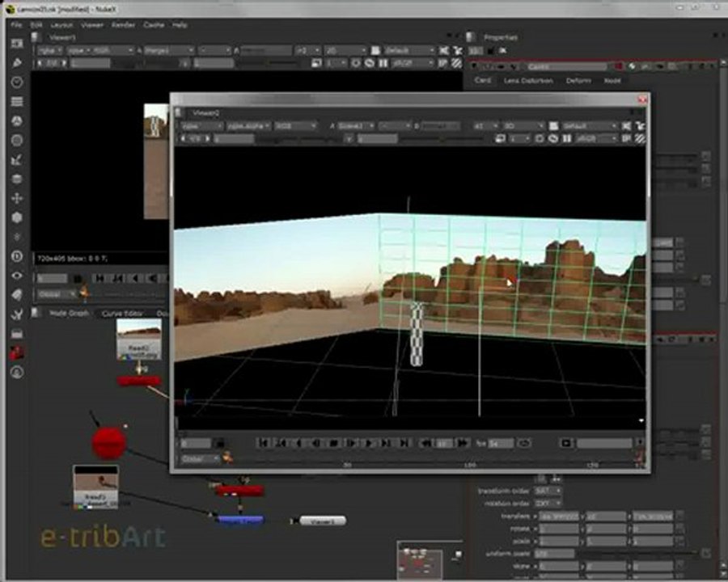Open the Viewer1 Merge1 A input dropdown

coord(169,50)
